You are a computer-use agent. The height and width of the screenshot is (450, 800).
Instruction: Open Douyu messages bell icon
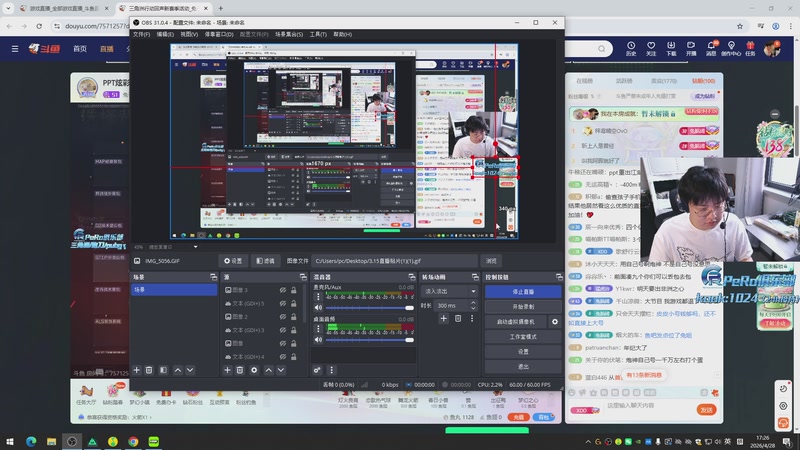tap(711, 48)
